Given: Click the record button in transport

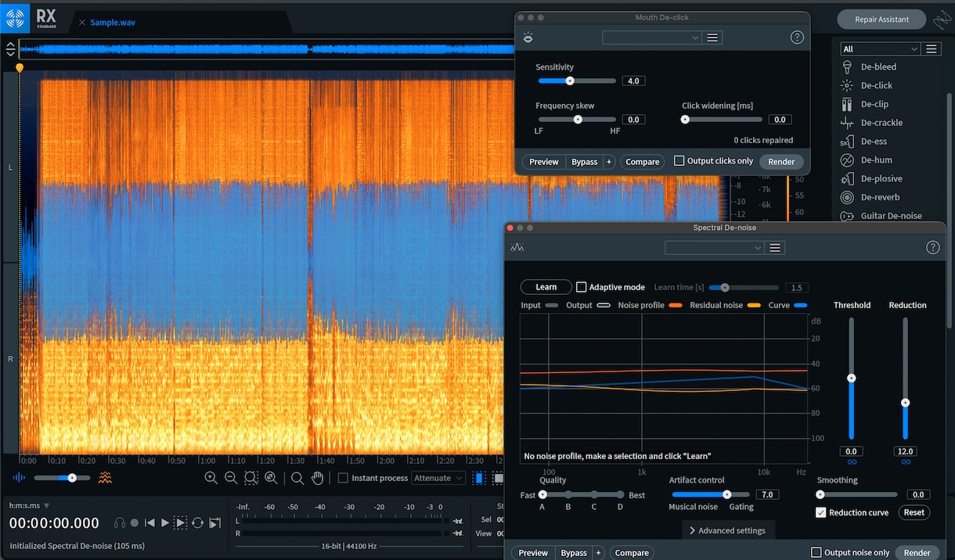Looking at the screenshot, I should [x=135, y=522].
